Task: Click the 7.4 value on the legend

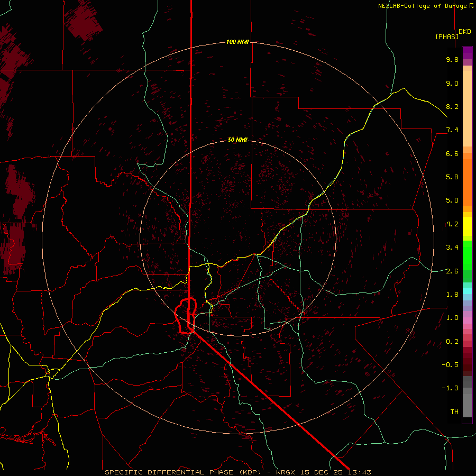Action: [x=452, y=130]
